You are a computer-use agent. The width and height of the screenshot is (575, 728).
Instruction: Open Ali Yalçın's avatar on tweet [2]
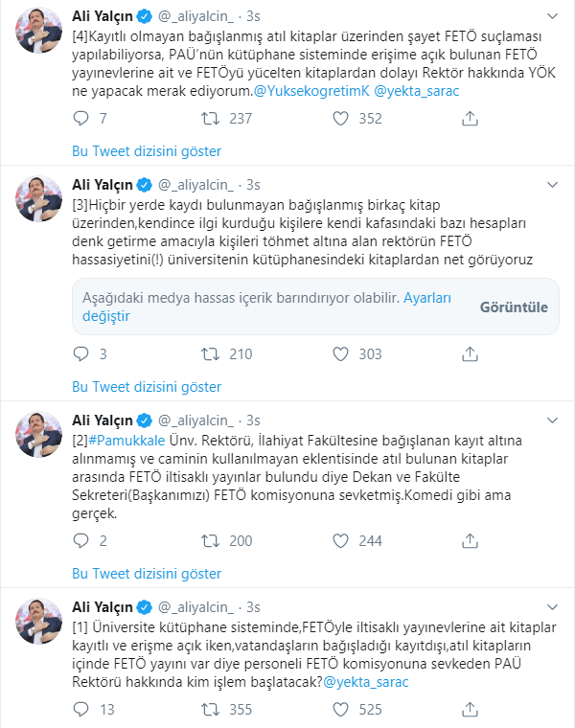tap(39, 434)
